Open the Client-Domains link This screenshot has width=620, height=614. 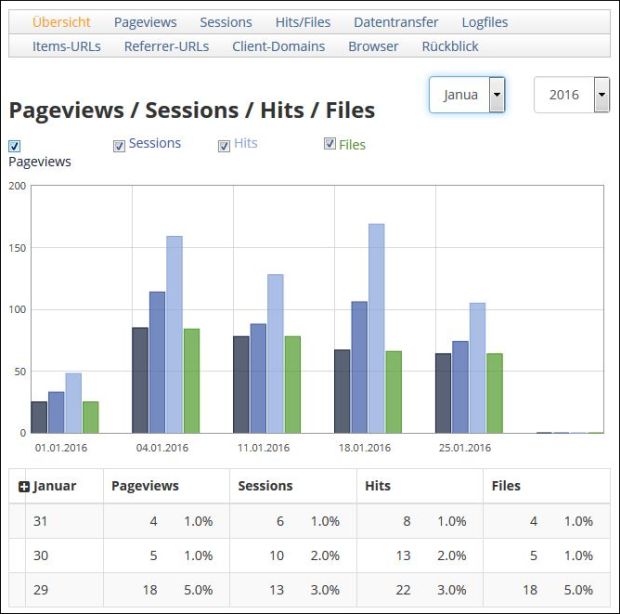point(278,46)
